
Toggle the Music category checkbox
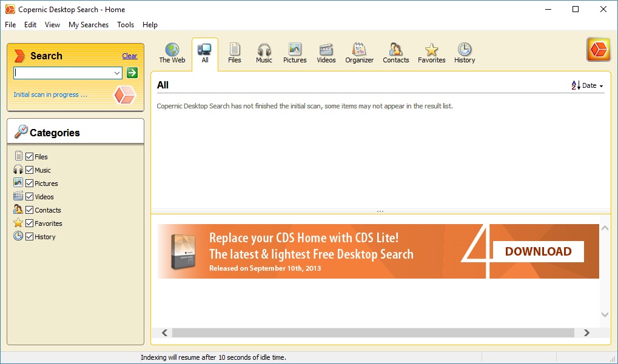(29, 170)
